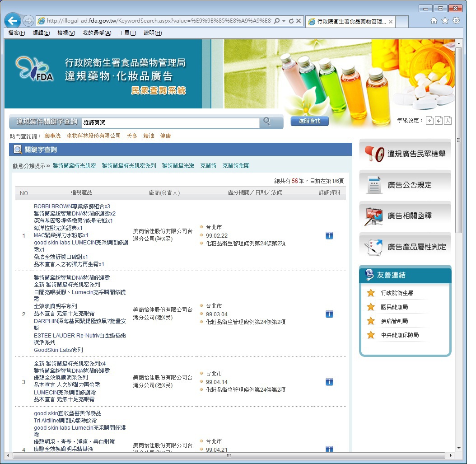Click the megaphone icon for reporting

(374, 154)
